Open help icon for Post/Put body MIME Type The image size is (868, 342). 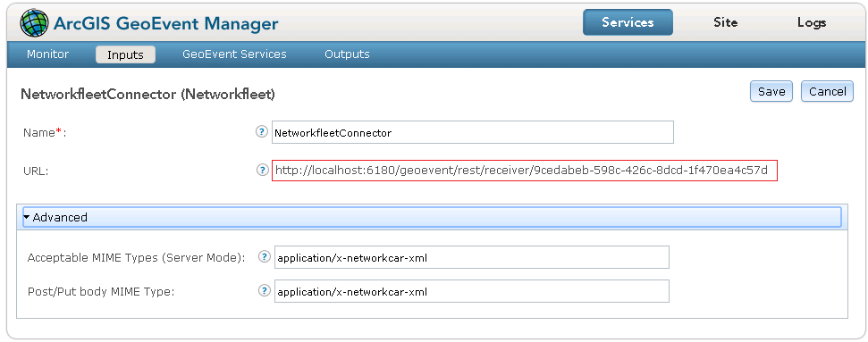(265, 290)
